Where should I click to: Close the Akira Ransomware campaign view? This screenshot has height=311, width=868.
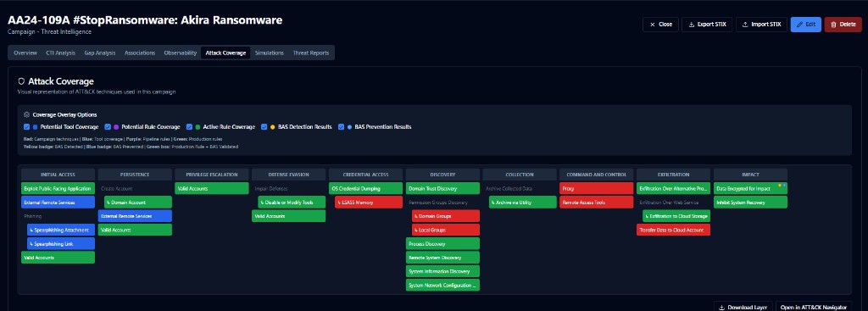point(659,25)
